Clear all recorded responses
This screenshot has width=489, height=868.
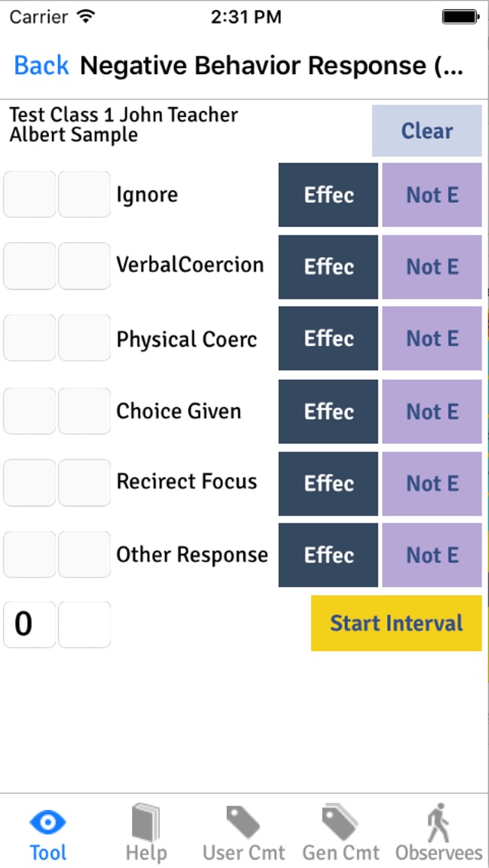click(x=426, y=131)
